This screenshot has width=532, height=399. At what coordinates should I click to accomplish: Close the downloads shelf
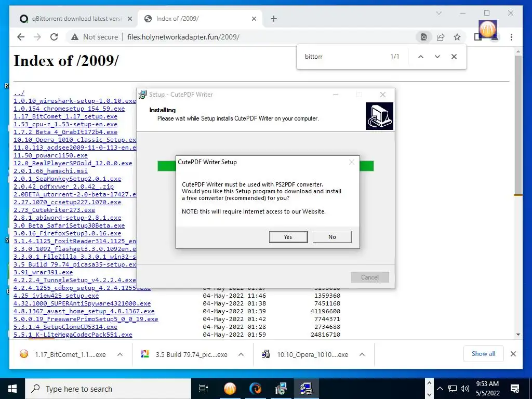point(513,354)
